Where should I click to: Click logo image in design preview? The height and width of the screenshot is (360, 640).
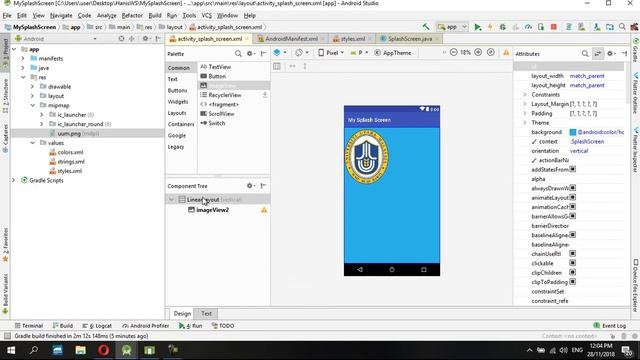pyautogui.click(x=367, y=157)
